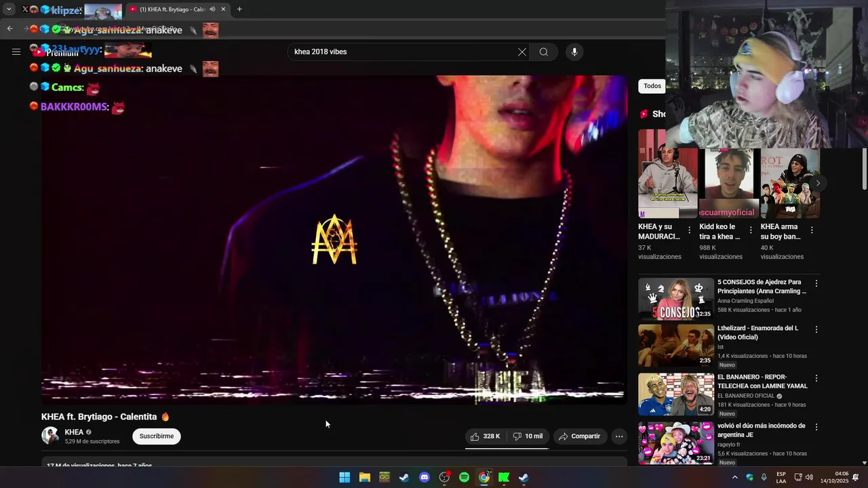Open Discord from the taskbar
This screenshot has width=868, height=488.
(x=425, y=477)
